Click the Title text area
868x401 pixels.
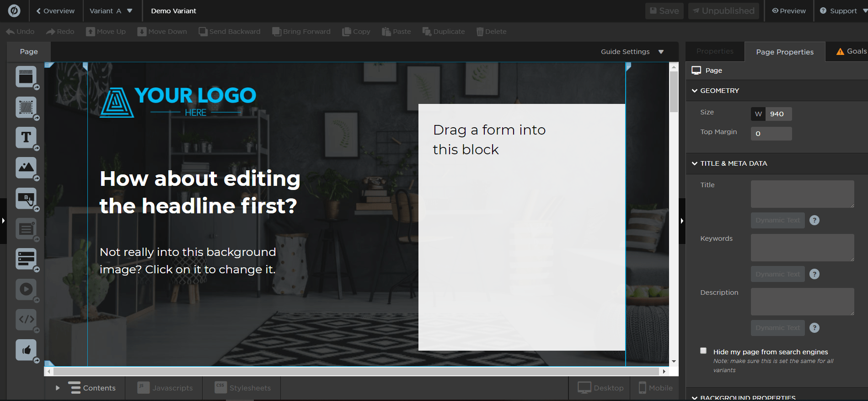tap(802, 194)
